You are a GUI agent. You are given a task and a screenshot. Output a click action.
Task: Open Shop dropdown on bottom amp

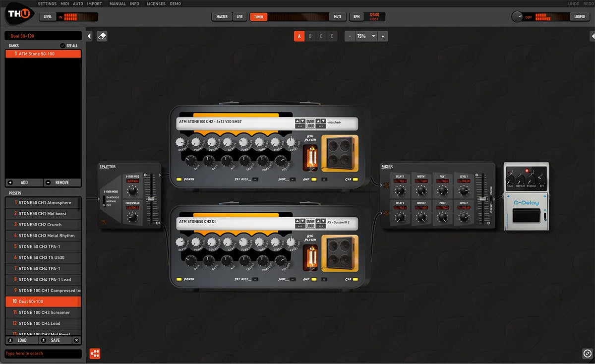(293, 279)
